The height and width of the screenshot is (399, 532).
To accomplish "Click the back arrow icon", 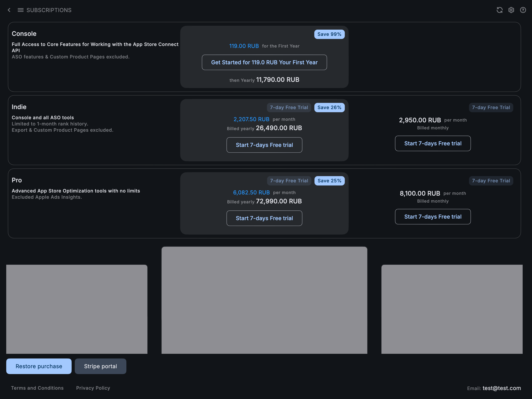I will pos(9,10).
